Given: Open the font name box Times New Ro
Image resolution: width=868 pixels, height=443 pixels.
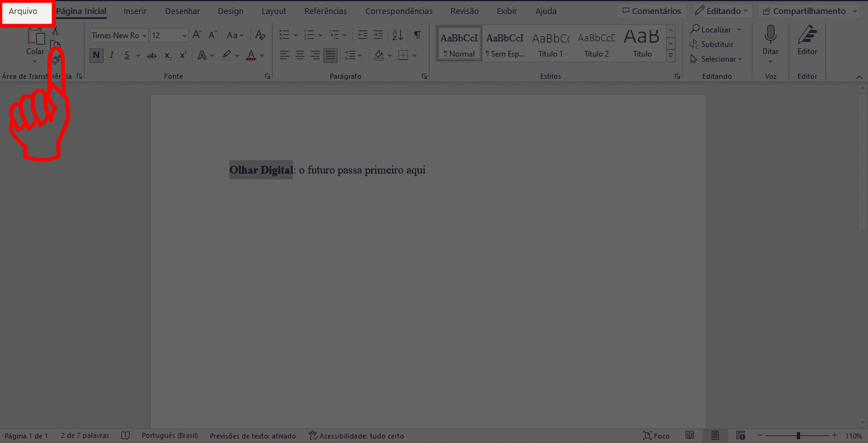Looking at the screenshot, I should pyautogui.click(x=119, y=36).
